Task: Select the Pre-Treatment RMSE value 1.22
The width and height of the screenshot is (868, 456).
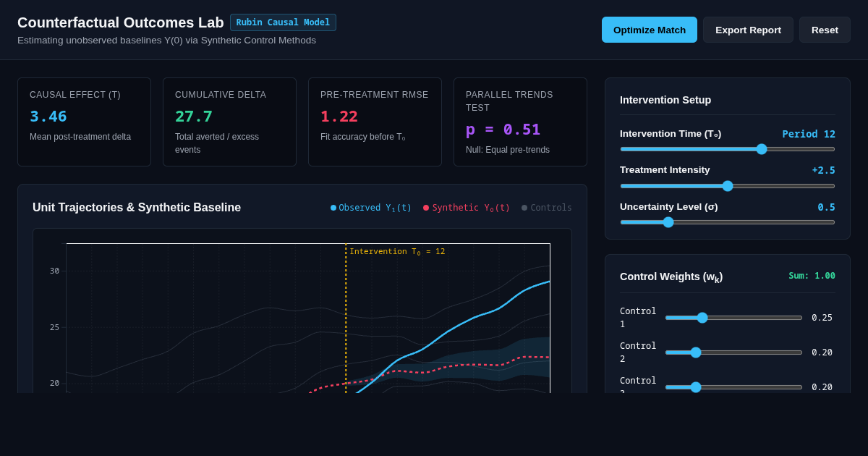Action: tap(339, 116)
